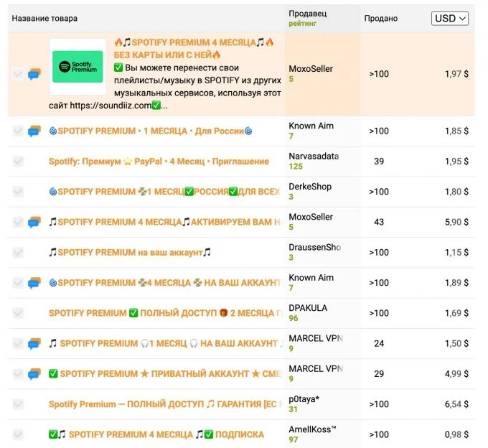Click the chat icon on the MoxoSeller 1,97 $ row
The height and width of the screenshot is (448, 488).
(34, 74)
